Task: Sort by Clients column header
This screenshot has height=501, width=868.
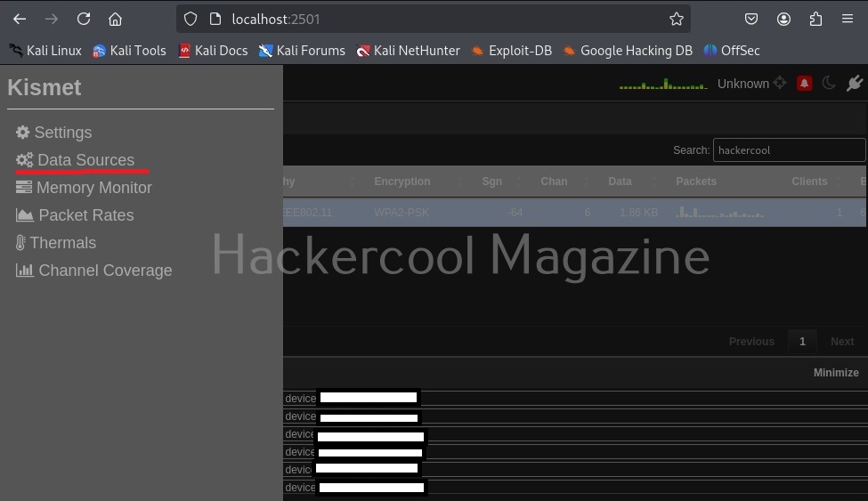Action: (x=809, y=182)
